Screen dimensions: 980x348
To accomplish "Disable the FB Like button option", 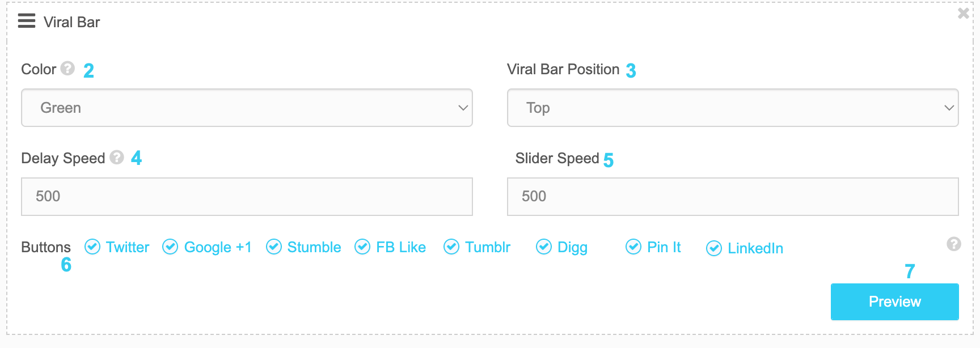I will click(x=362, y=247).
